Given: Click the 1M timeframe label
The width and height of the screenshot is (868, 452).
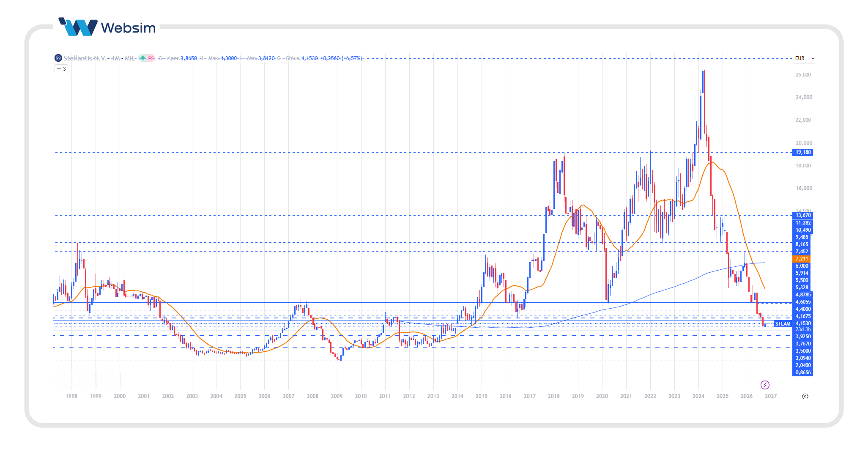Looking at the screenshot, I should tap(115, 58).
